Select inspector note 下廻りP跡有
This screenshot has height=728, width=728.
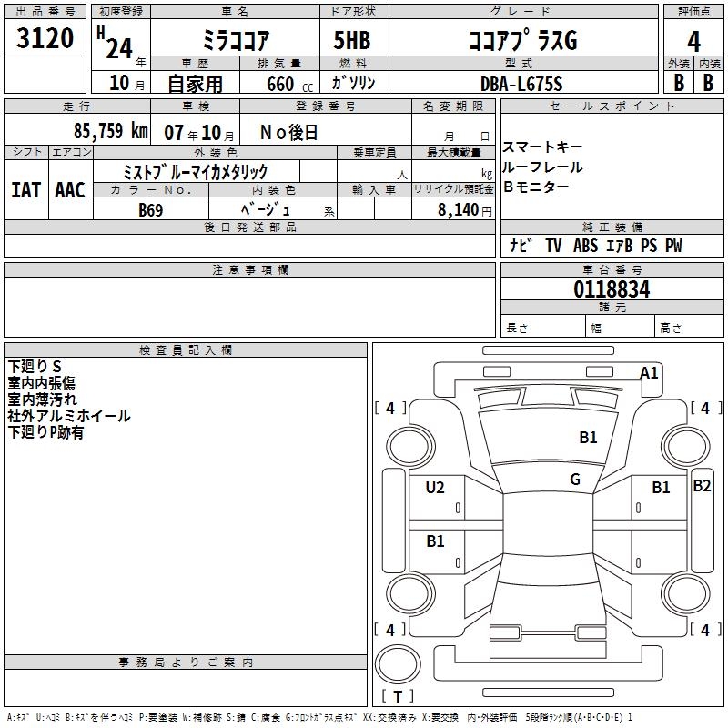(x=45, y=432)
